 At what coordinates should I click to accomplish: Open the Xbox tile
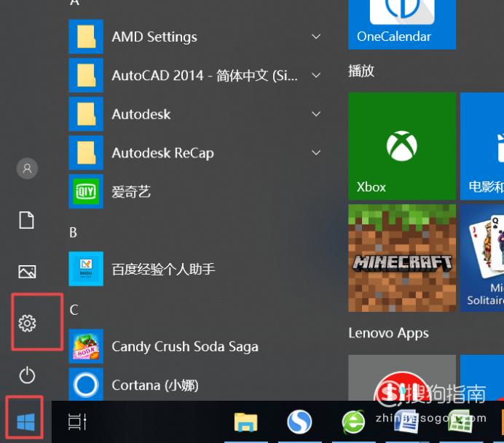click(x=402, y=146)
